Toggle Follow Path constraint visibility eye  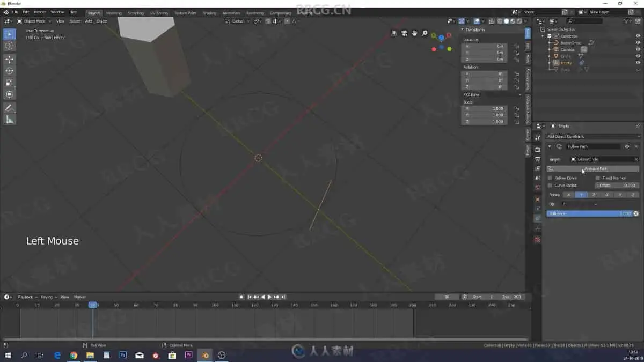click(627, 146)
